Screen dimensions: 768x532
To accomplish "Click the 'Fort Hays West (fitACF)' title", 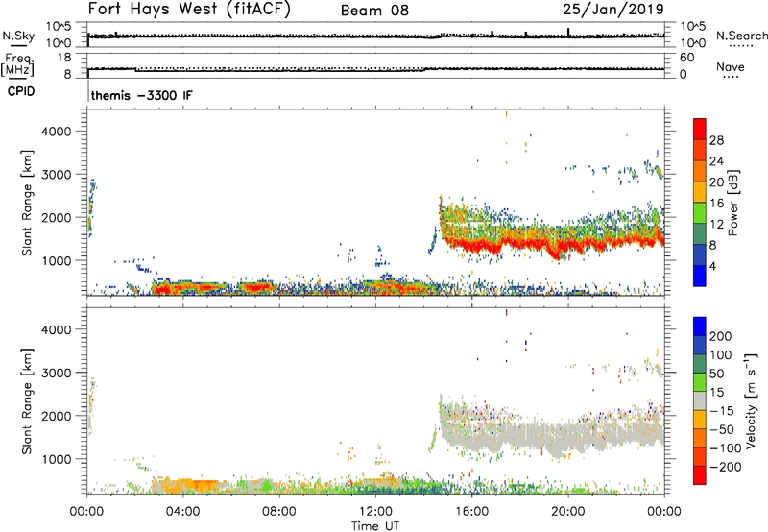I will 189,9.
